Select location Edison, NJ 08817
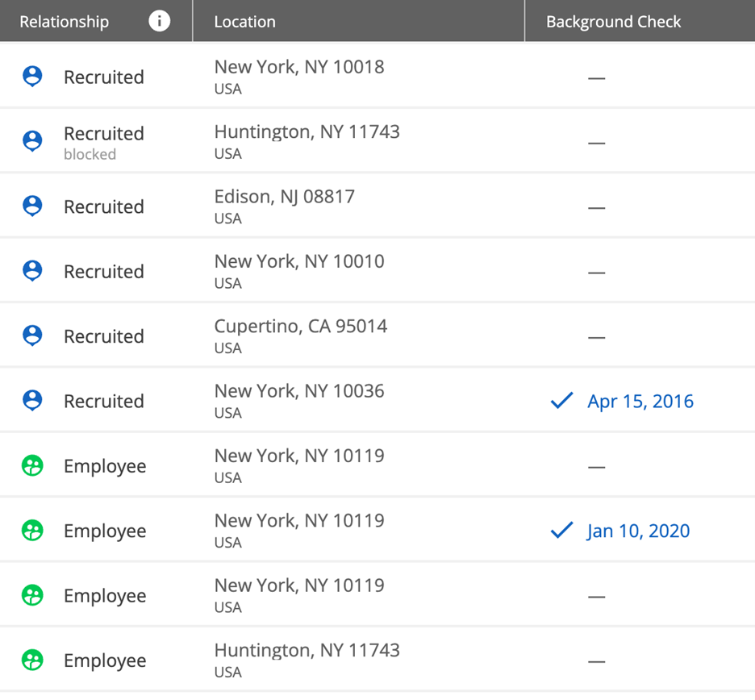This screenshot has width=755, height=700. click(x=284, y=197)
